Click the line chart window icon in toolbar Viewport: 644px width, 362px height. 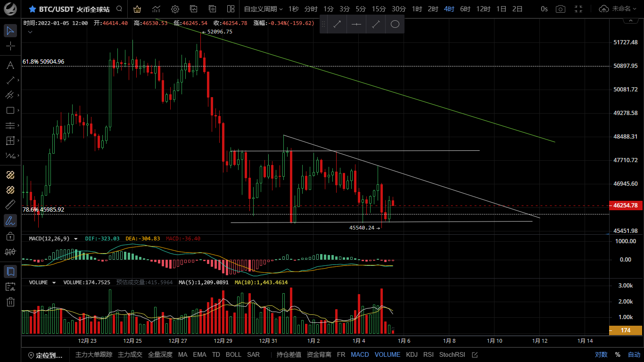[x=194, y=9]
